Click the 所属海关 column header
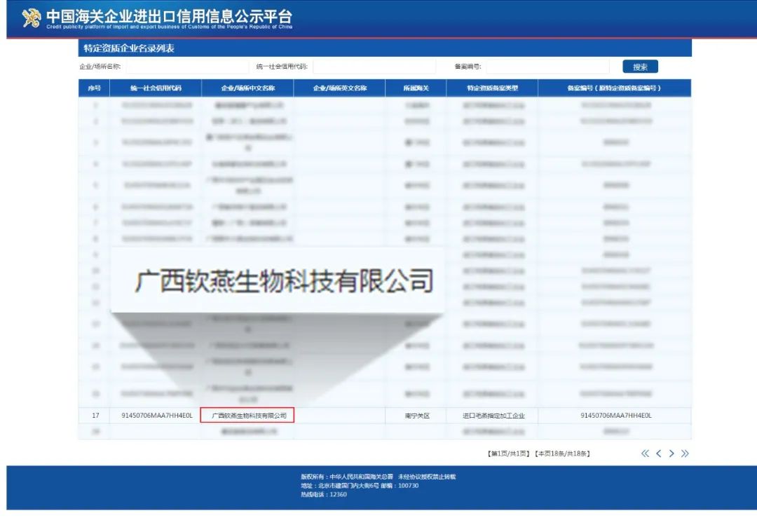 tap(416, 88)
